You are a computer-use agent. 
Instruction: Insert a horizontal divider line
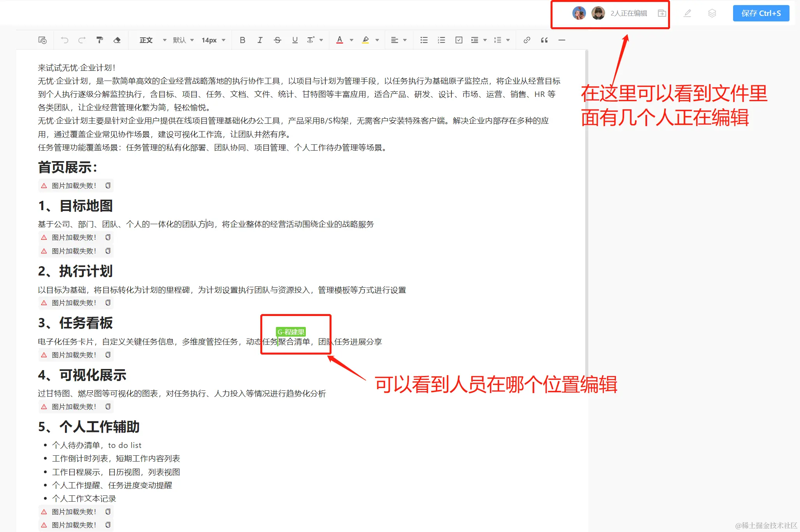(x=562, y=40)
